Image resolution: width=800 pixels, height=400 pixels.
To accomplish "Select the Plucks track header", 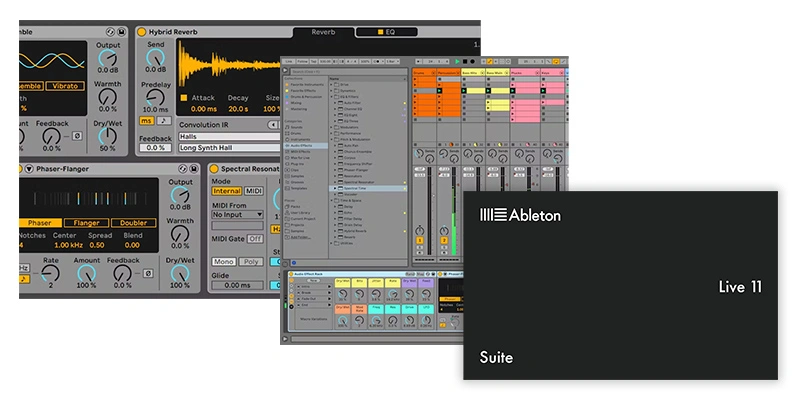I will coord(525,73).
